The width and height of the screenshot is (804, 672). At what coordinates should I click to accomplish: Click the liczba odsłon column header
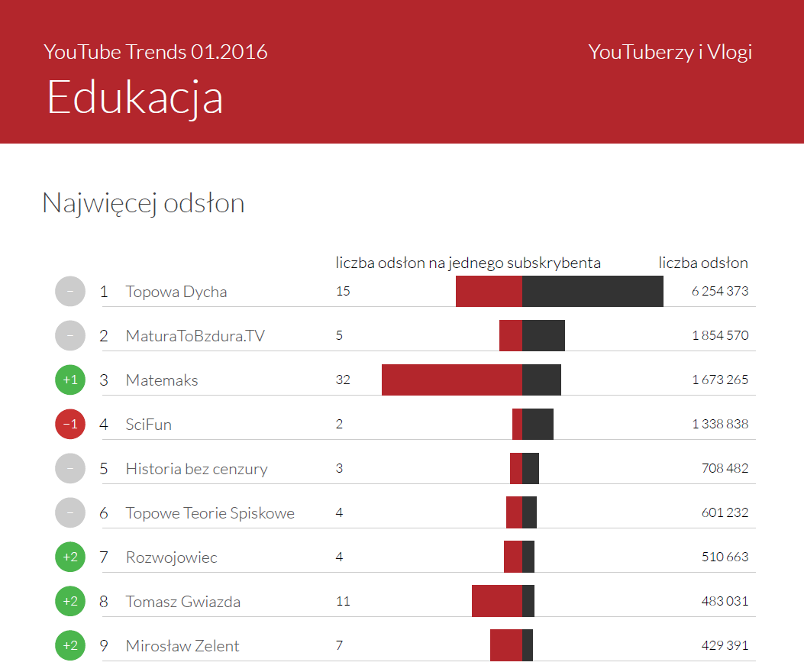coord(703,263)
